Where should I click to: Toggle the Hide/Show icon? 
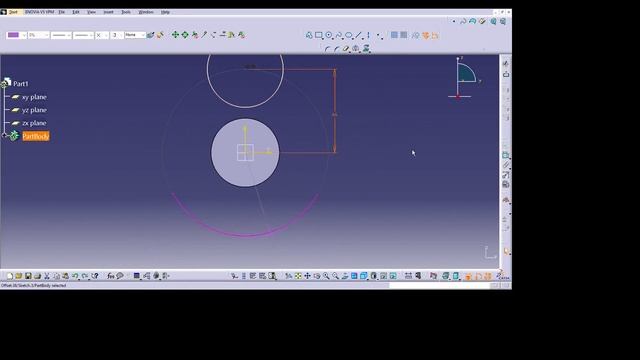tap(383, 276)
